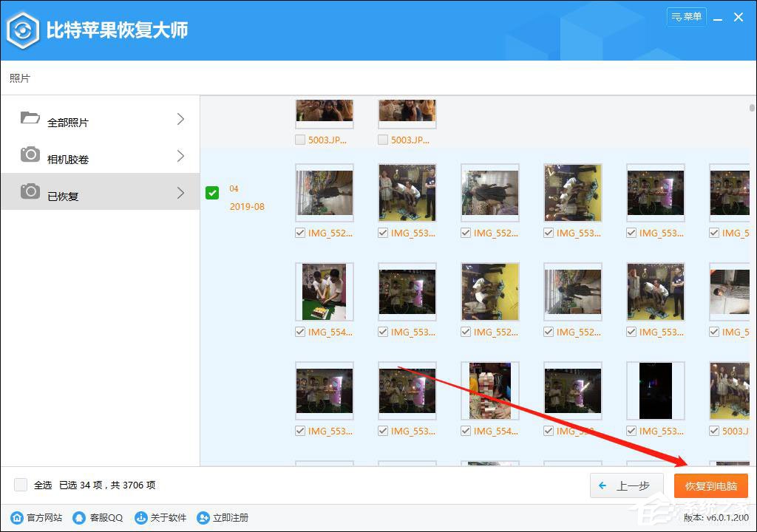Image resolution: width=757 pixels, height=532 pixels.
Task: Expand the 全部照片 sidebar chevron
Action: click(180, 118)
